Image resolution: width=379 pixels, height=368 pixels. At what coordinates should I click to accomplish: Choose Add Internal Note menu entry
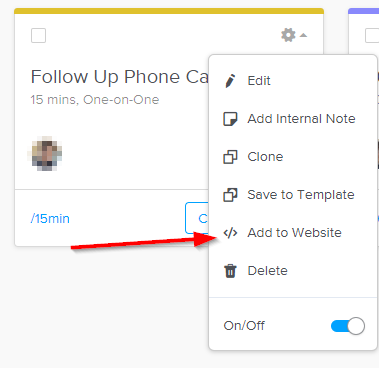301,119
